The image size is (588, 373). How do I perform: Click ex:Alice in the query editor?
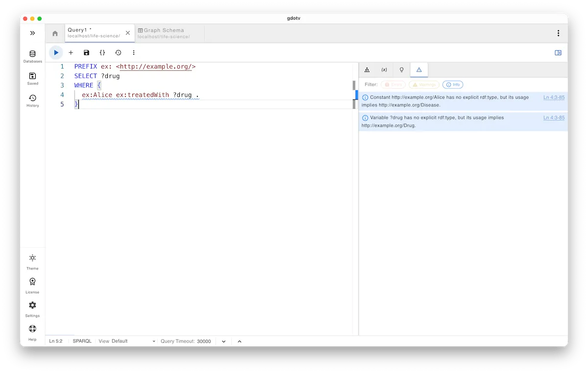point(97,95)
